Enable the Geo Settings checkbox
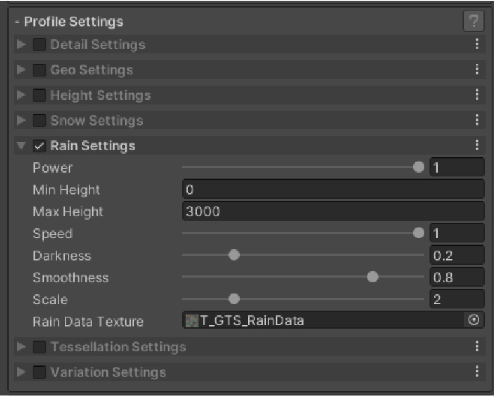Image resolution: width=494 pixels, height=396 pixels. pos(39,70)
